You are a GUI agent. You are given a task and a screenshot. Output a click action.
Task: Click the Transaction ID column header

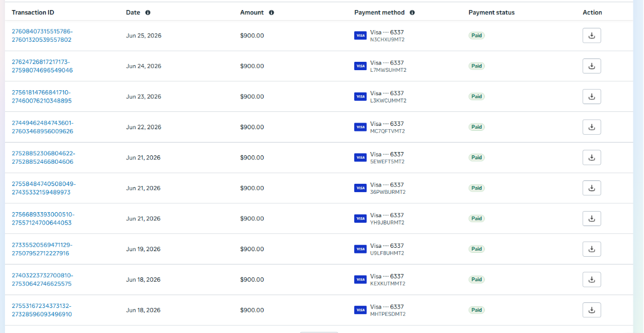pyautogui.click(x=33, y=12)
